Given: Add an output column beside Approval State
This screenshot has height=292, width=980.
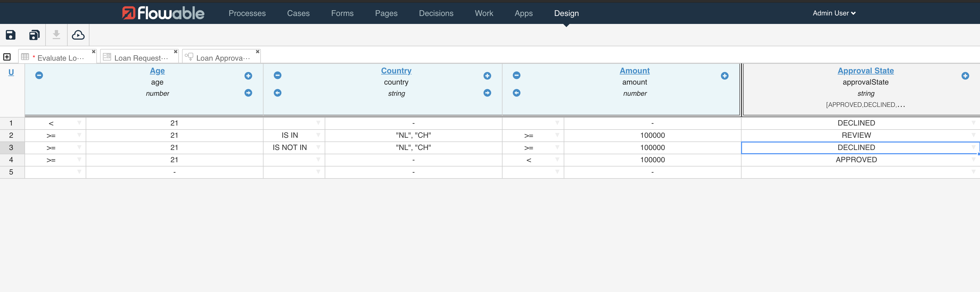Looking at the screenshot, I should (x=966, y=76).
